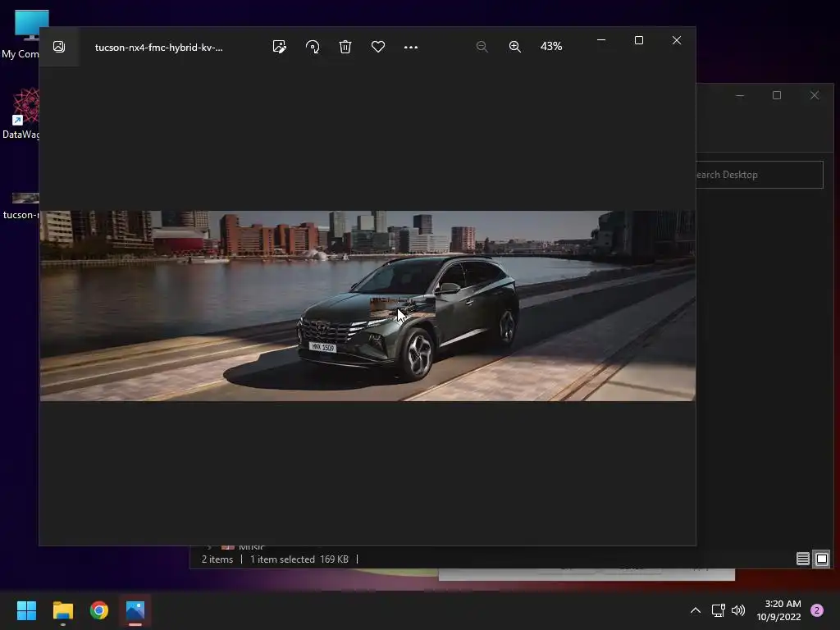Click the '2 items' status bar text
840x630 pixels.
coord(217,559)
